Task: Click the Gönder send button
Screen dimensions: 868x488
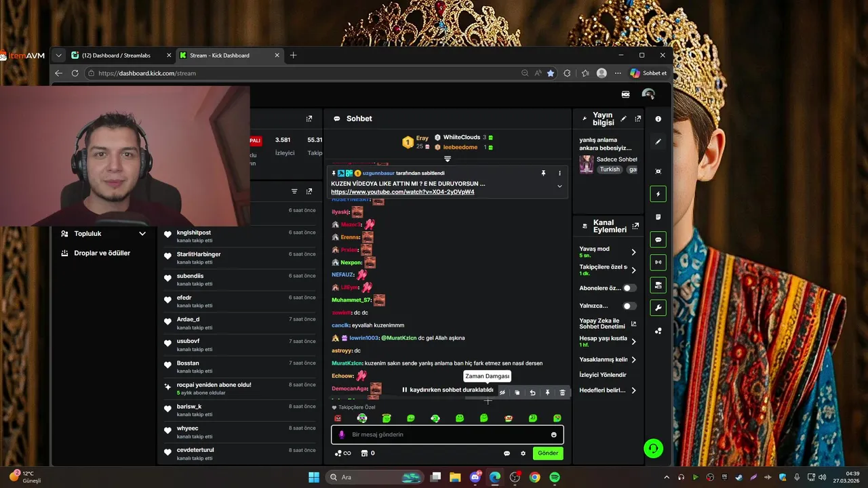Action: click(x=548, y=453)
